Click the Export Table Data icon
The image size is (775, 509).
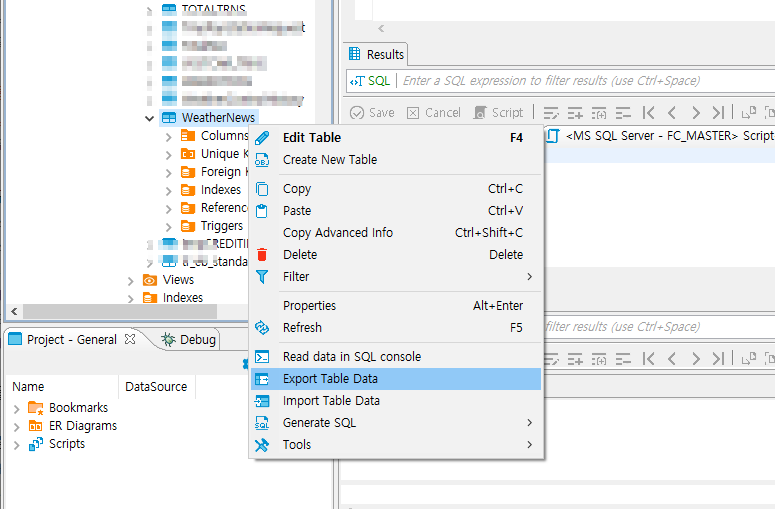(x=262, y=379)
